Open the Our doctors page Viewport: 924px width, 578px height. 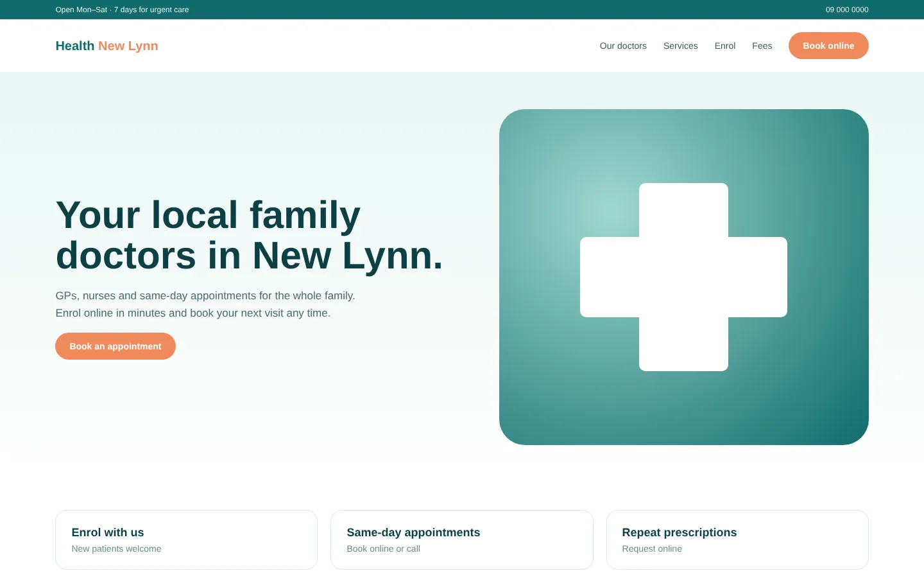623,46
